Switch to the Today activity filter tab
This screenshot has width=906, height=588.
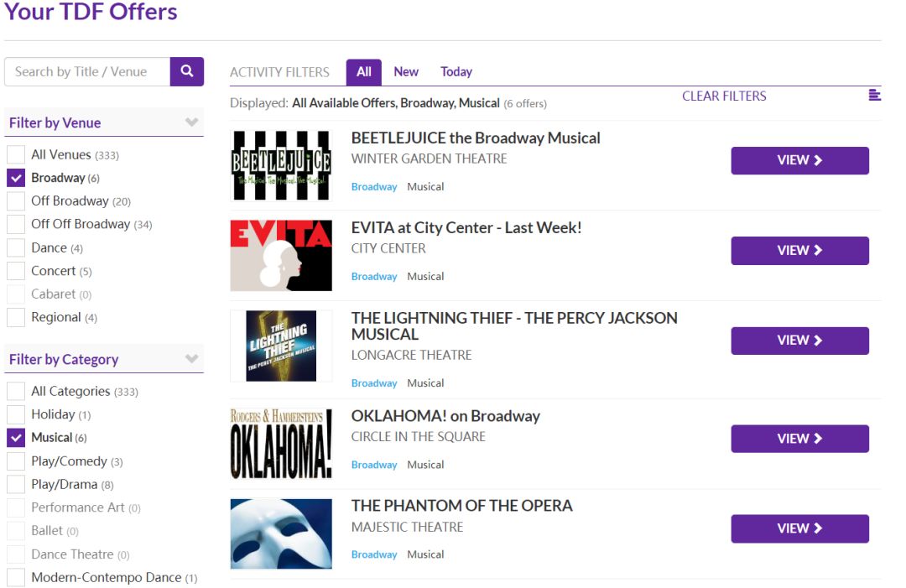(456, 71)
